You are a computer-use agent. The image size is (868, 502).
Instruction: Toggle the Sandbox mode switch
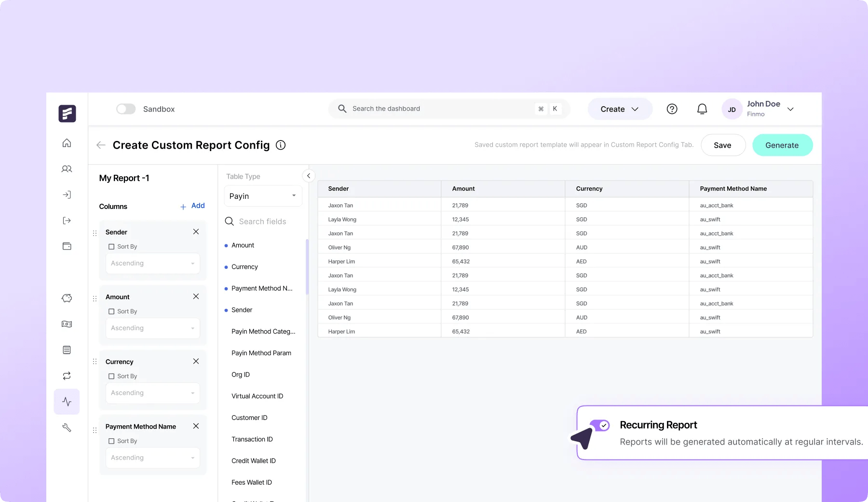126,109
